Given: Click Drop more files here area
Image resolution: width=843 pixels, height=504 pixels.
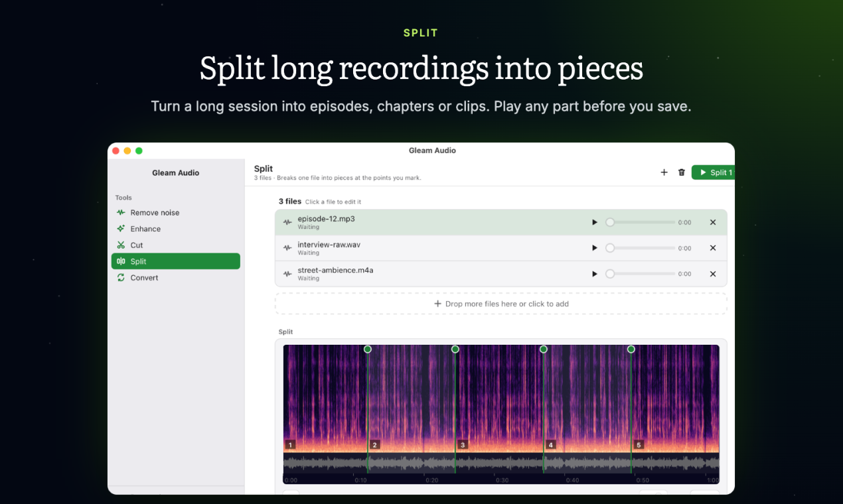Looking at the screenshot, I should (501, 304).
